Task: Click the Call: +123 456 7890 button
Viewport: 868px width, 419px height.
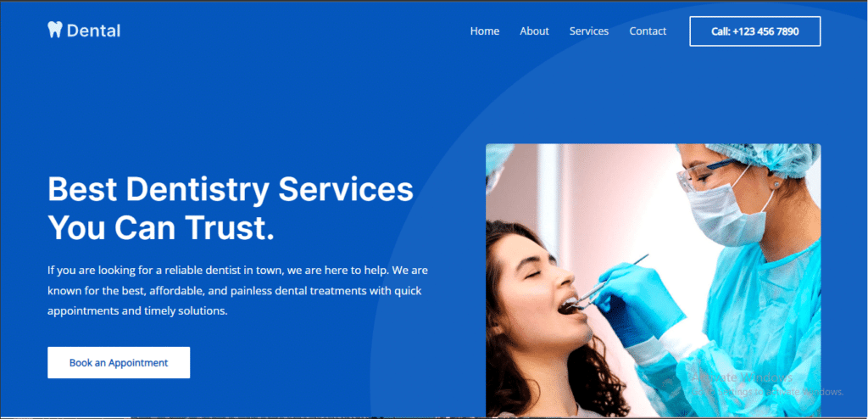Action: [755, 31]
